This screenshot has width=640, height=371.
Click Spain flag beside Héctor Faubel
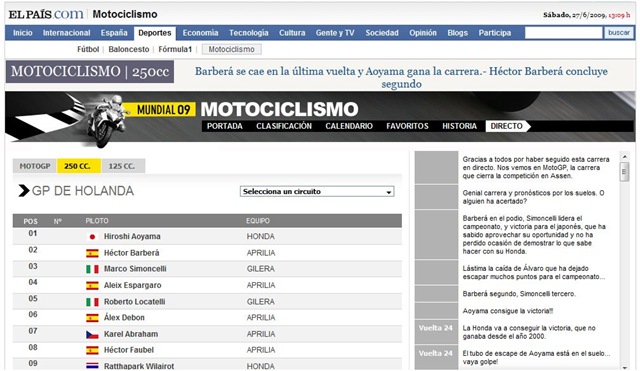[92, 350]
